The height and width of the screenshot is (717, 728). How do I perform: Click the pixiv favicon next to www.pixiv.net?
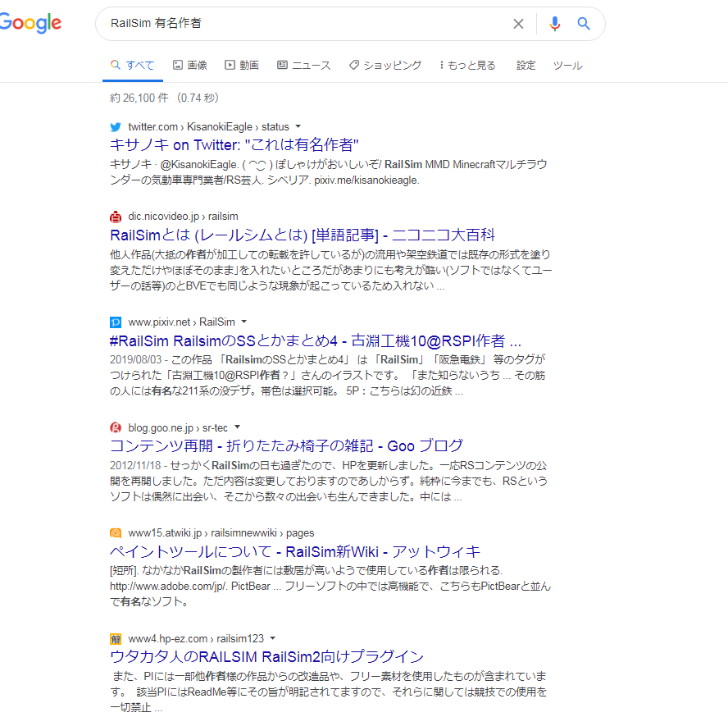tap(114, 322)
